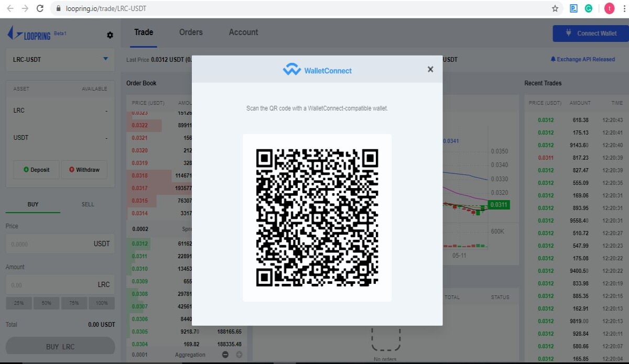Reload the browser page

[40, 8]
